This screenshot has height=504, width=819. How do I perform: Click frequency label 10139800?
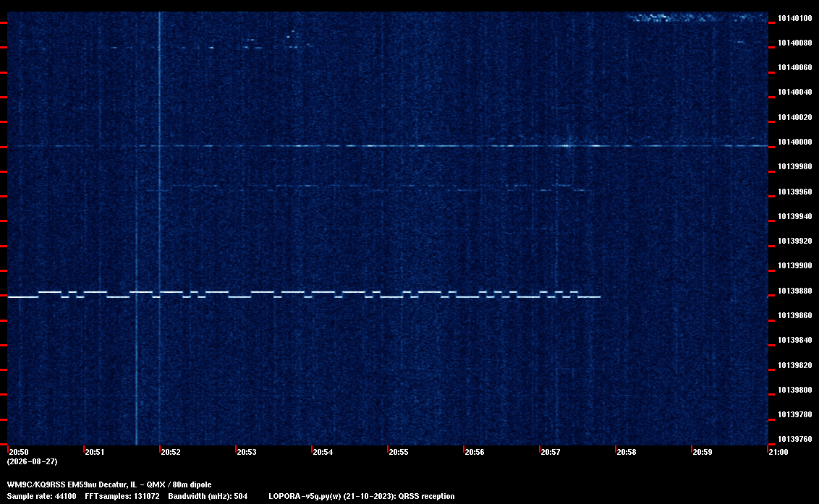tap(795, 390)
